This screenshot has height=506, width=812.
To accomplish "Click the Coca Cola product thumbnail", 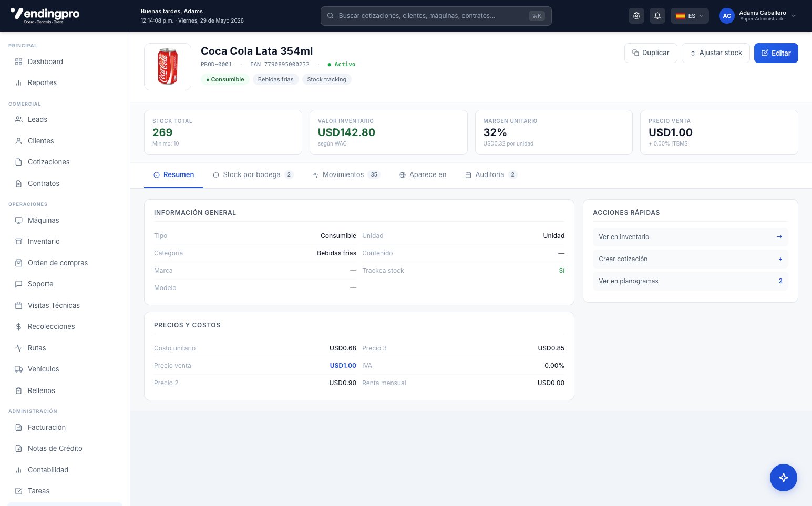I will pyautogui.click(x=168, y=67).
